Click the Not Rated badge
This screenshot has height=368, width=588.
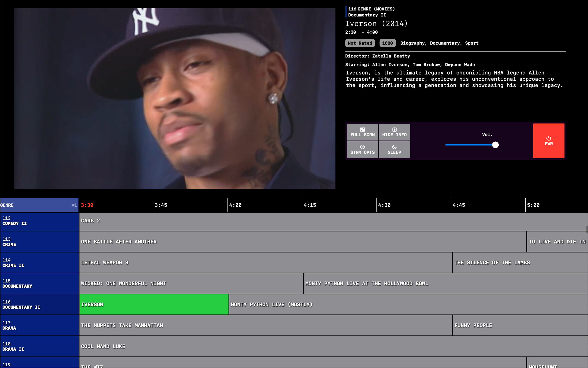pos(360,43)
